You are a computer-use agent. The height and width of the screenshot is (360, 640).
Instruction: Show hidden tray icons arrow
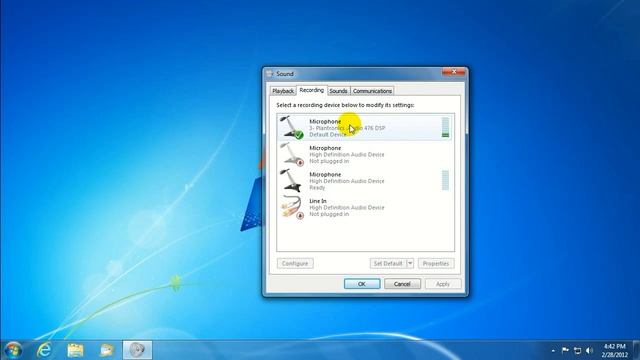tap(553, 350)
